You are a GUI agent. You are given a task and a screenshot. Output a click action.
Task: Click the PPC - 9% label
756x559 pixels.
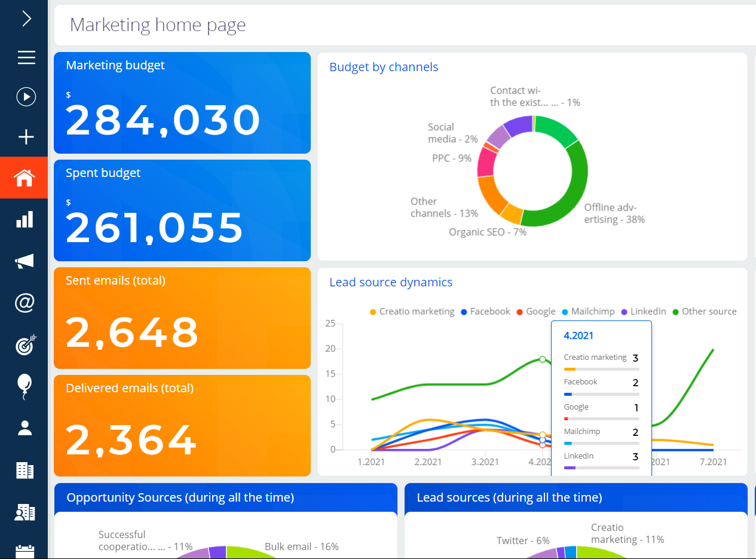click(452, 158)
